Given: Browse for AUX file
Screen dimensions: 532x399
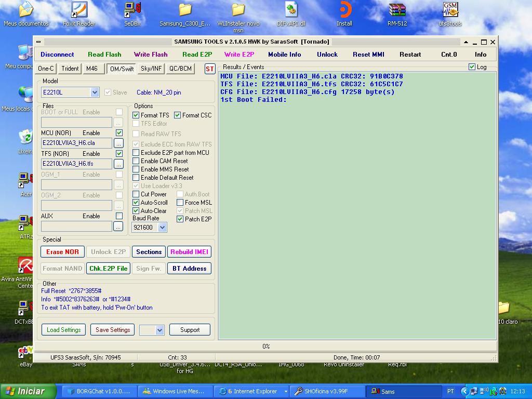Looking at the screenshot, I should coord(118,227).
